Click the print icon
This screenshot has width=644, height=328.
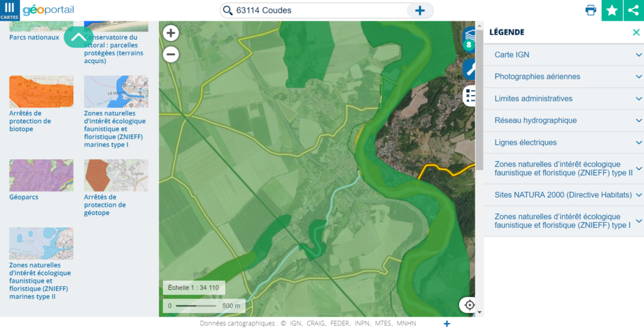(591, 10)
